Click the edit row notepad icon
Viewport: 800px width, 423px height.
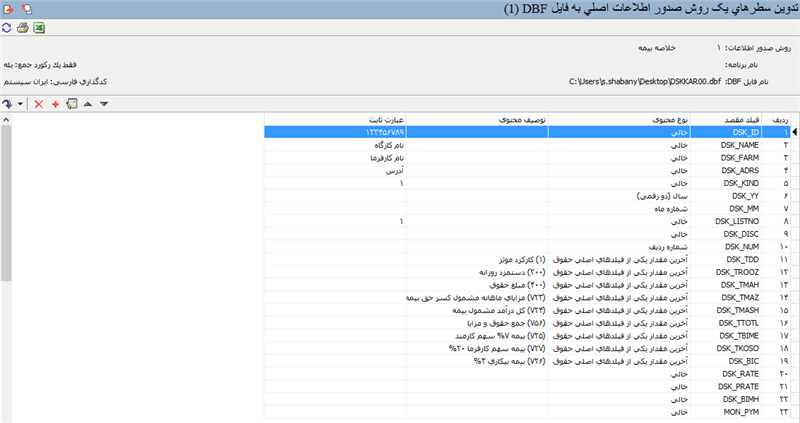(71, 103)
